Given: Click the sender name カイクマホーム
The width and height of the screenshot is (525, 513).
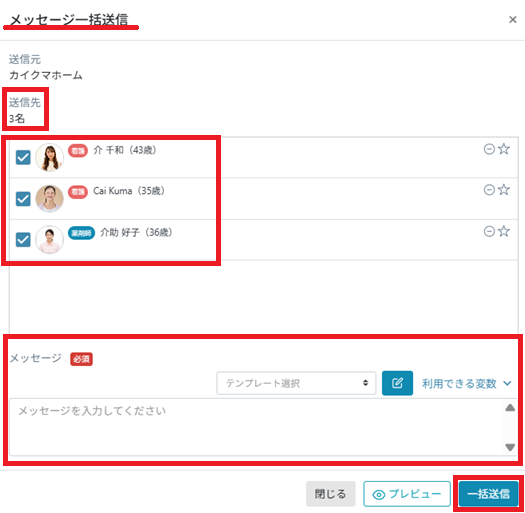Looking at the screenshot, I should (x=46, y=75).
